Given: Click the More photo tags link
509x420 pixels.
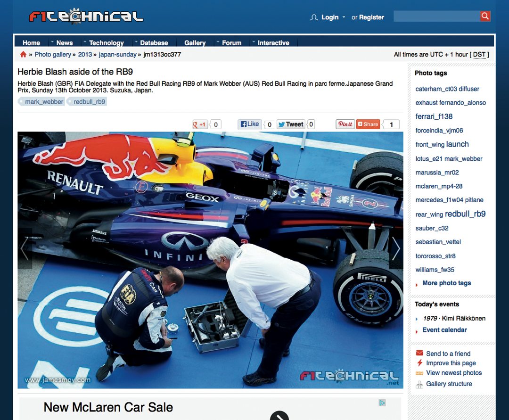Looking at the screenshot, I should coord(447,283).
